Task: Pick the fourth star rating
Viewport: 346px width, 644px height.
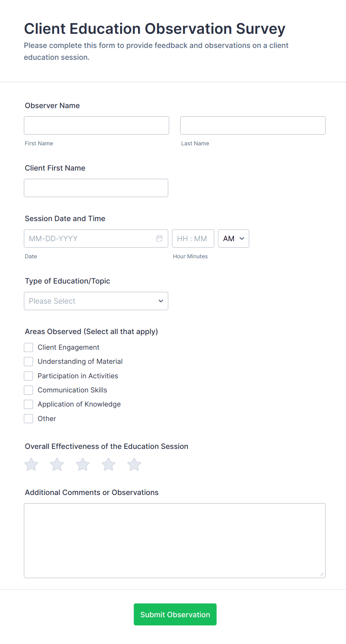Action: (109, 465)
